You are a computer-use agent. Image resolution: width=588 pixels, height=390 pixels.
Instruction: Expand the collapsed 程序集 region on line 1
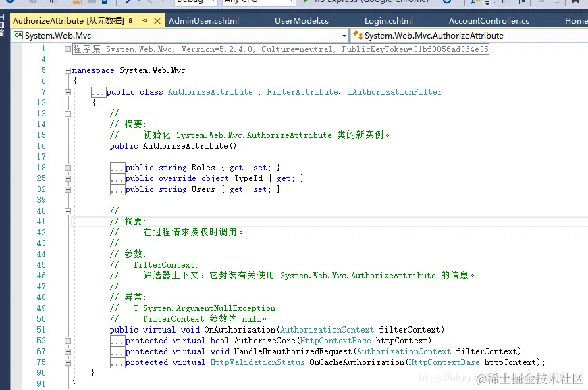point(68,49)
